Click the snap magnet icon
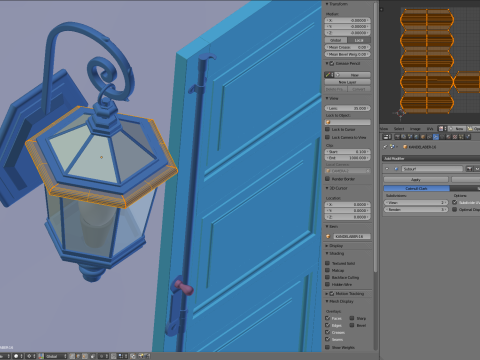Viewport: 480px width, 360px height. [x=113, y=356]
